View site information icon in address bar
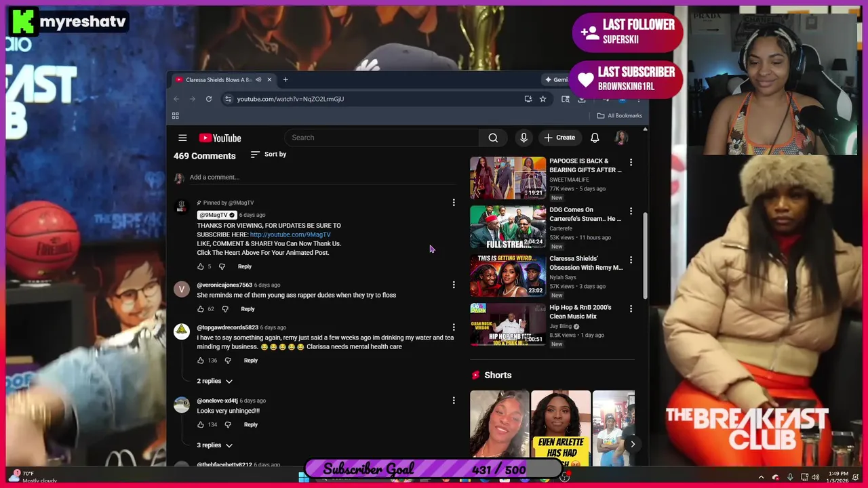 [x=229, y=99]
